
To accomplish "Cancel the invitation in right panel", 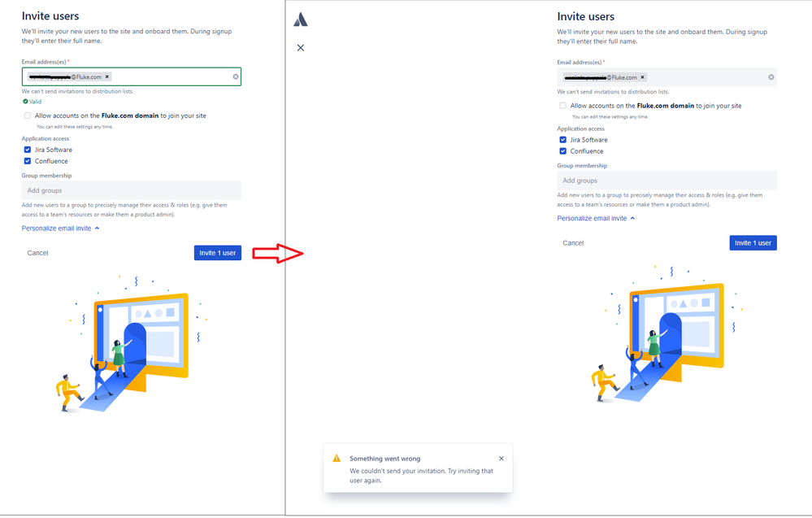I will coord(573,243).
